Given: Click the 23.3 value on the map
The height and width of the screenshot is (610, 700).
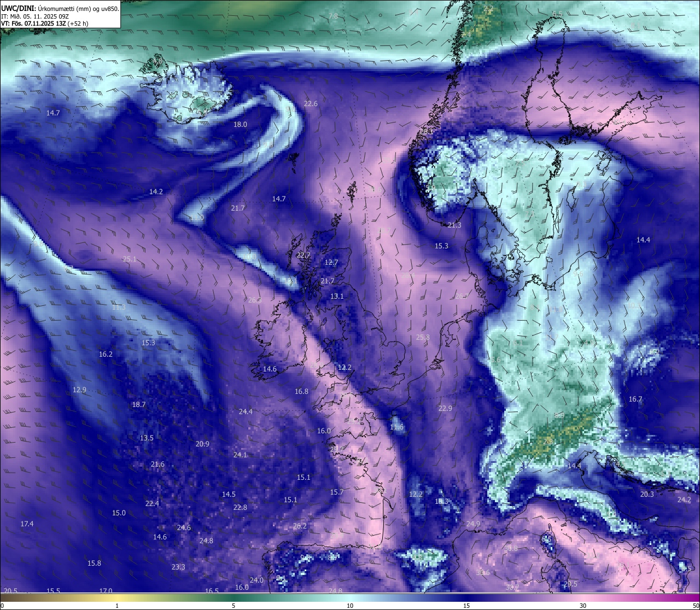Looking at the screenshot, I should pyautogui.click(x=178, y=567).
